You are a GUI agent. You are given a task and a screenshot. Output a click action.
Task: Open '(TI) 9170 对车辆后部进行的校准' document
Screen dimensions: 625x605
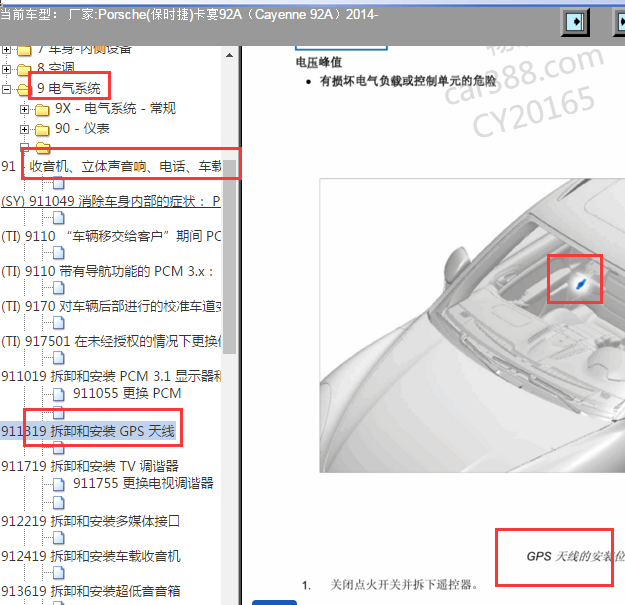click(111, 306)
